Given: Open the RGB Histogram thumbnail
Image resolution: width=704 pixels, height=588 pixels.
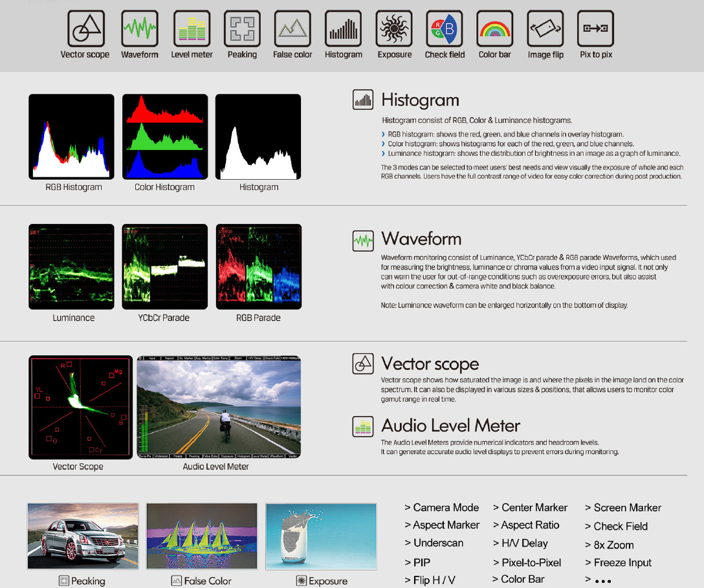Looking at the screenshot, I should point(71,137).
